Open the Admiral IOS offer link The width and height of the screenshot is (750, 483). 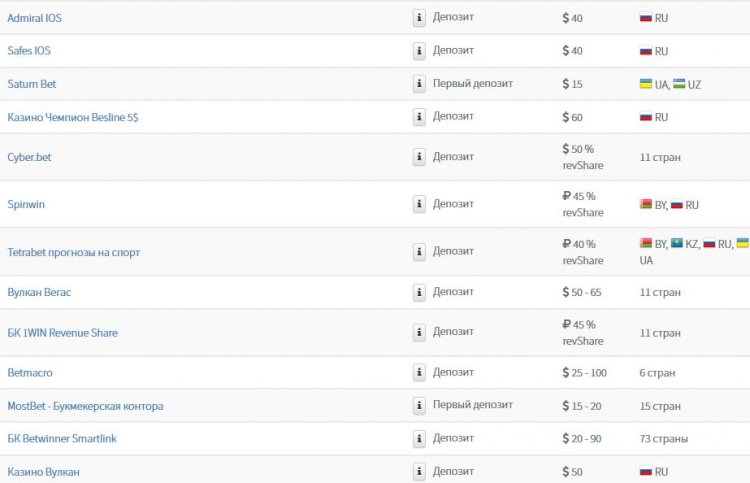point(34,18)
